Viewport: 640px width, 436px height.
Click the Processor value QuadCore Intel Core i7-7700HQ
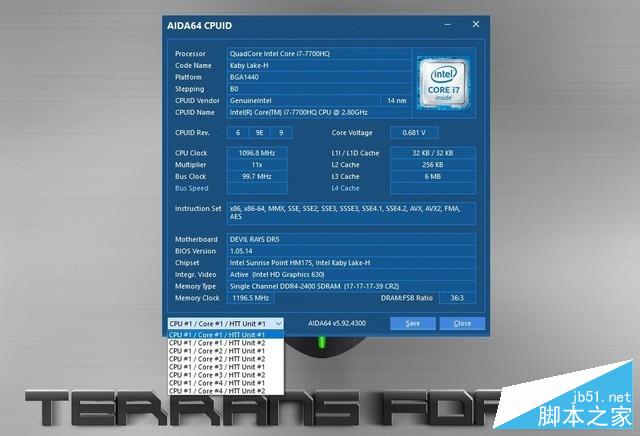(x=319, y=53)
